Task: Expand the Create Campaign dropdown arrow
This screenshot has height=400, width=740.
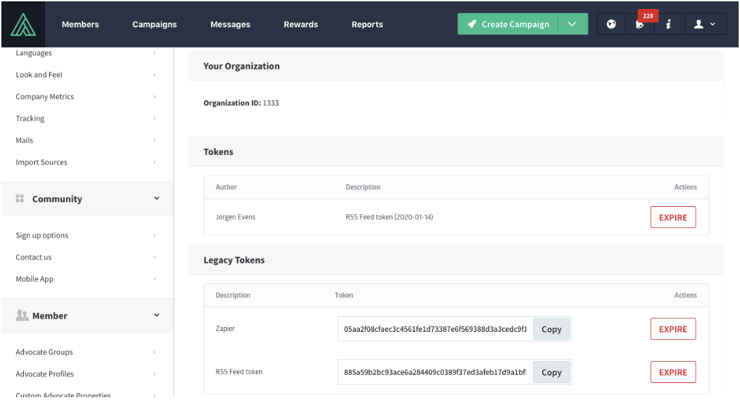Action: pos(572,24)
